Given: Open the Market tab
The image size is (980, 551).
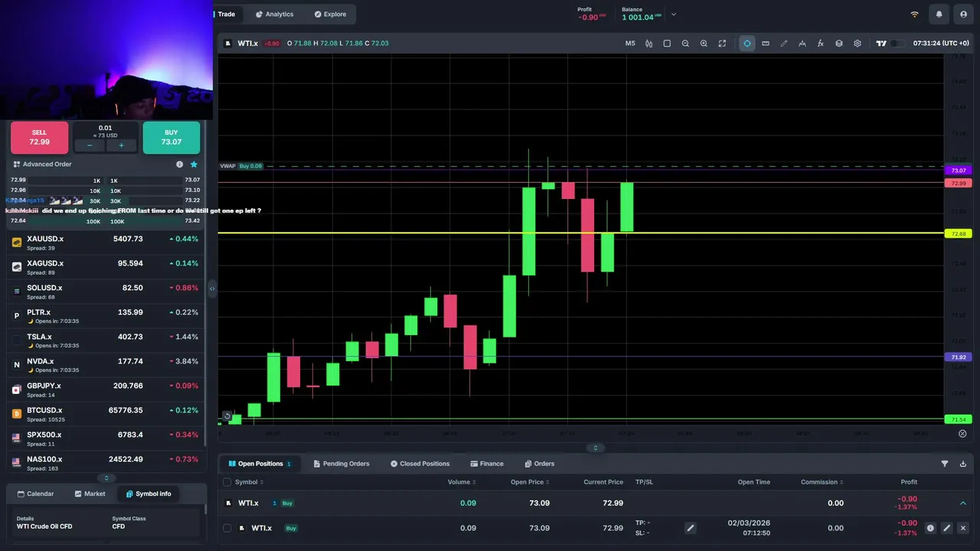Looking at the screenshot, I should point(90,494).
